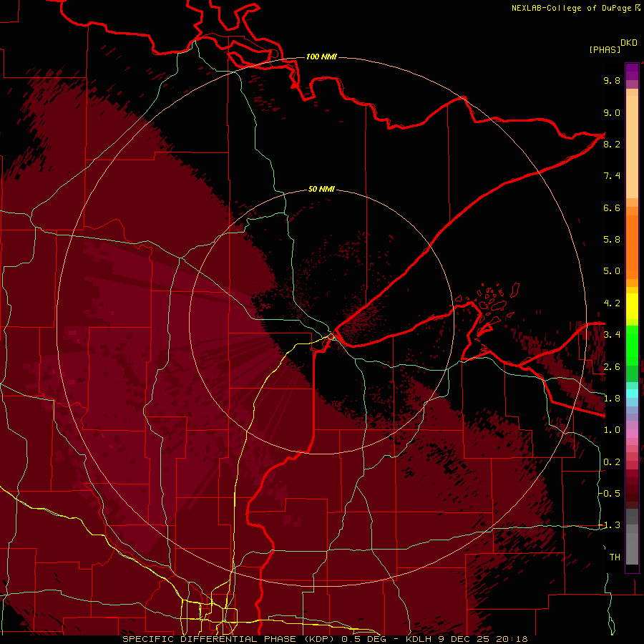The image size is (644, 644).
Task: Click the 50 NMI range ring label
Action: (321, 189)
